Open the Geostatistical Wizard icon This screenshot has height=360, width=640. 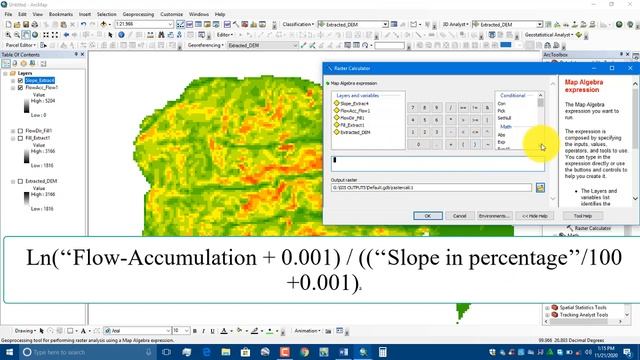(x=579, y=35)
